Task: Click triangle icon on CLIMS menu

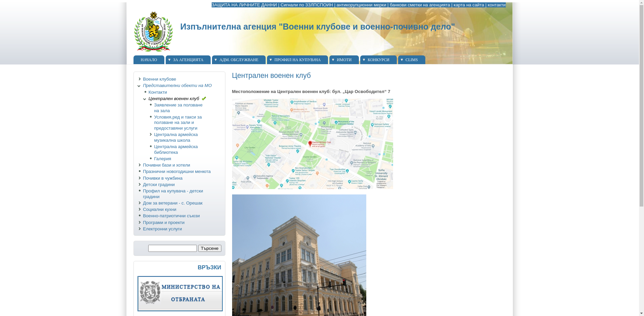Action: 402,60
